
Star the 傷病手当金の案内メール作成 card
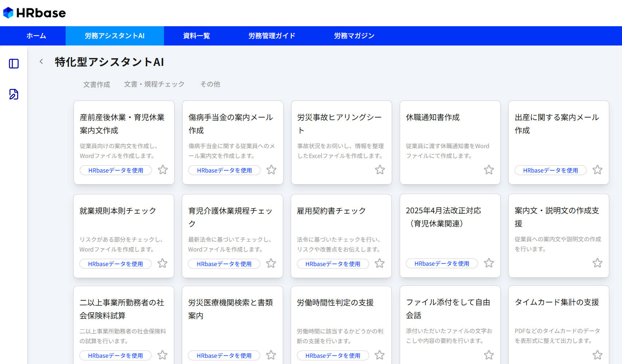tap(271, 170)
